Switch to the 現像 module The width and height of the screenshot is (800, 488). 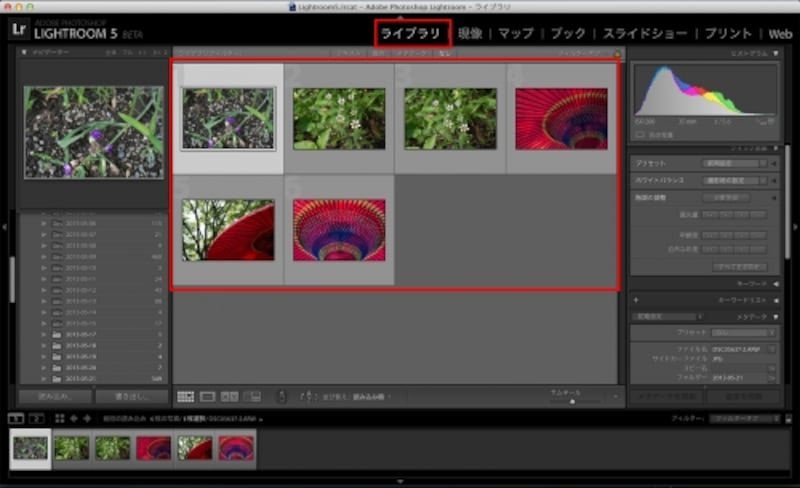(470, 34)
